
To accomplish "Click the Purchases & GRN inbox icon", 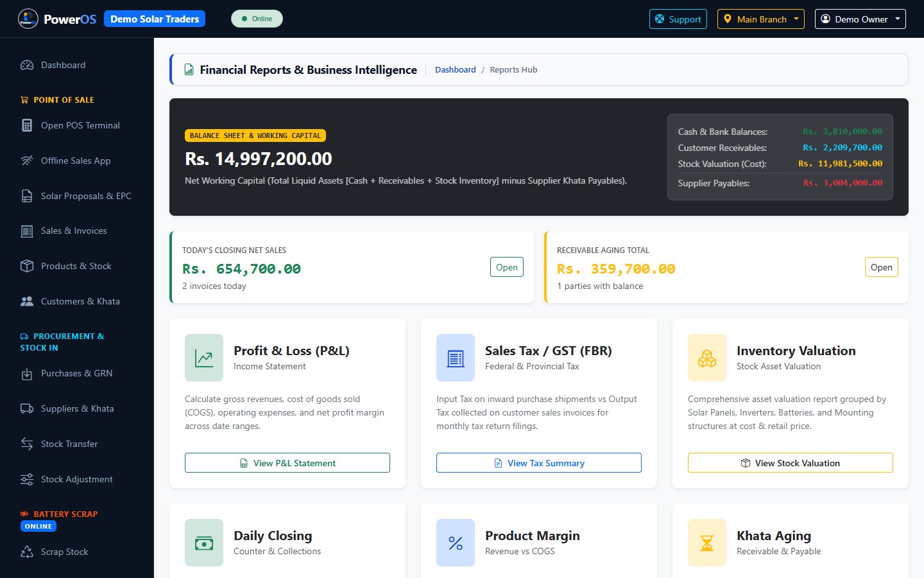I will point(27,374).
